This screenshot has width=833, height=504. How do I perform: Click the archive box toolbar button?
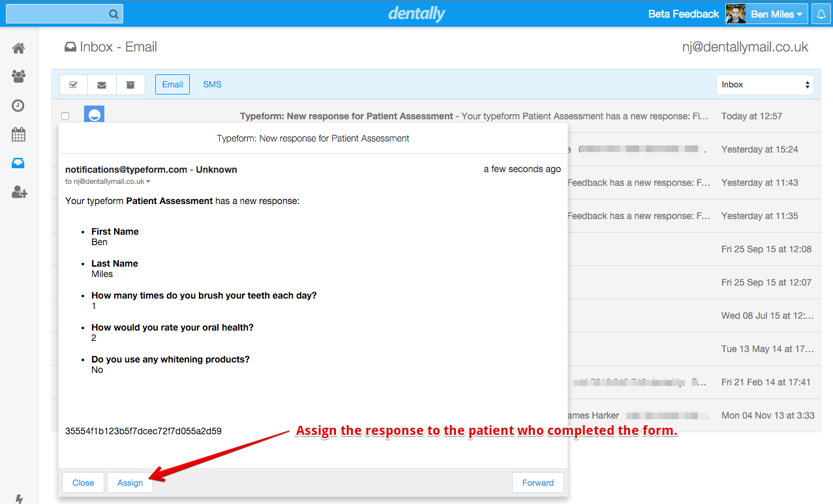[x=130, y=85]
